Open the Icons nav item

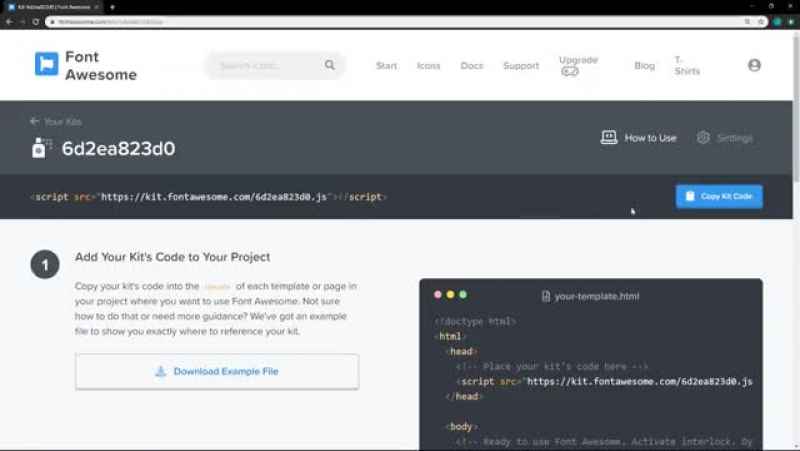(x=428, y=65)
